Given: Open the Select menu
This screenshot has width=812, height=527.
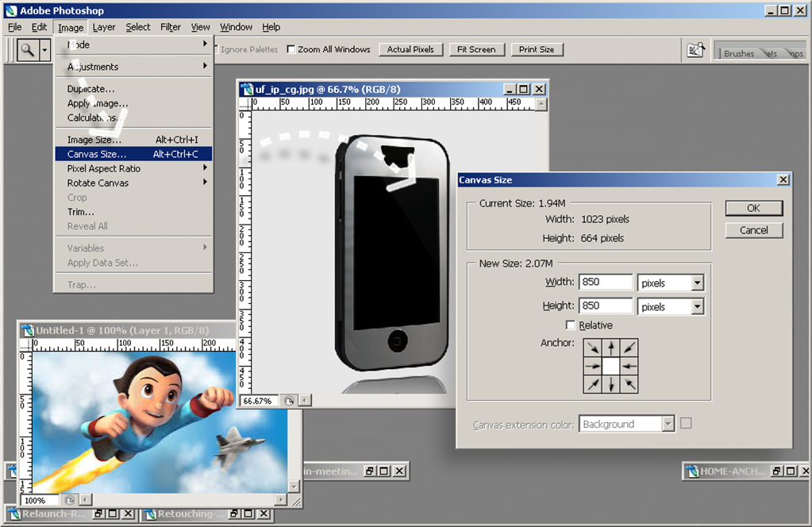Looking at the screenshot, I should point(138,27).
